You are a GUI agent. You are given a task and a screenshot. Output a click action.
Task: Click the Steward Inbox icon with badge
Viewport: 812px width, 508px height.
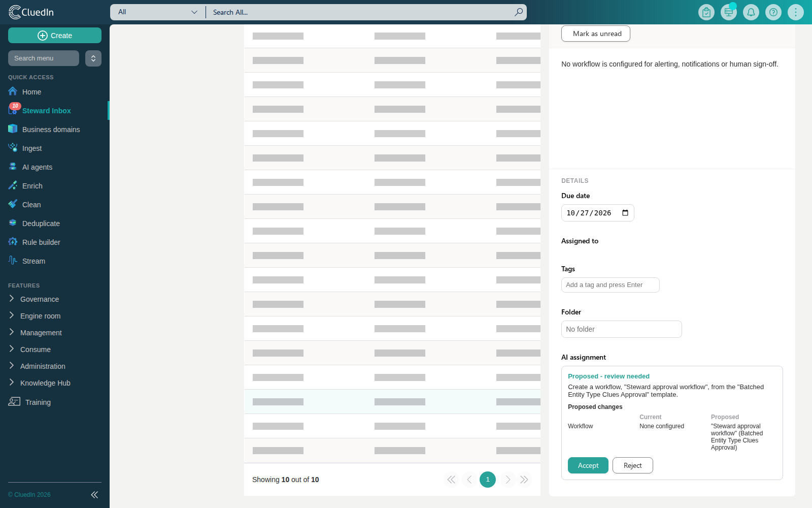tap(13, 109)
